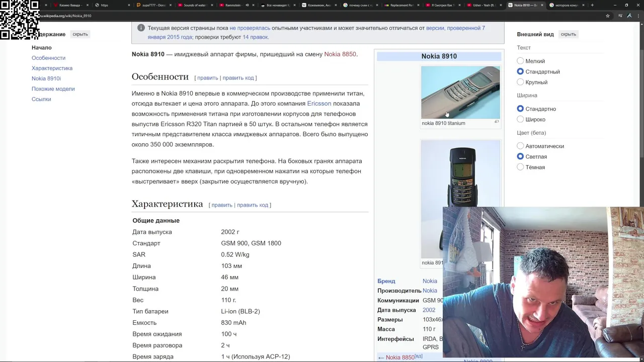Select Крупный text size
Viewport: 644px width, 362px height.
pos(520,82)
